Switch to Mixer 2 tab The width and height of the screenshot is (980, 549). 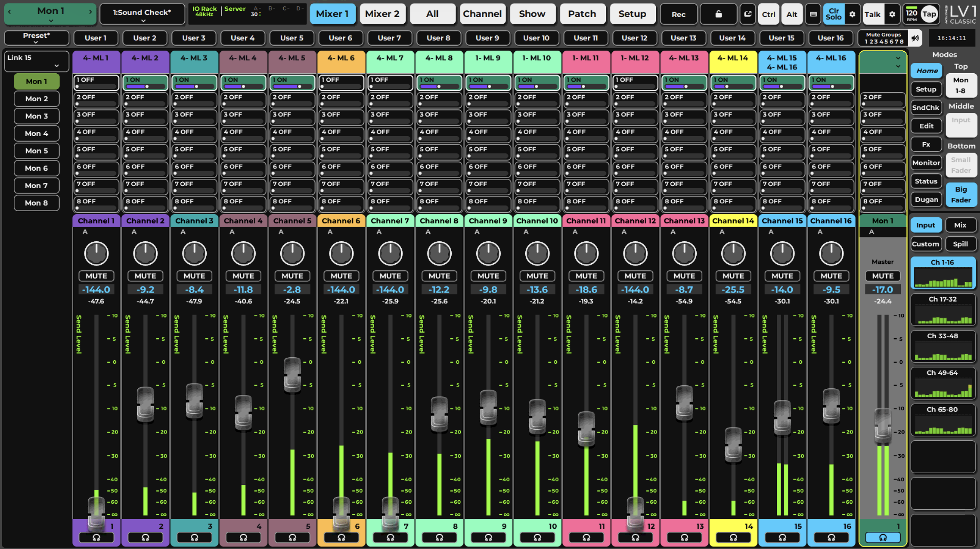click(x=382, y=14)
